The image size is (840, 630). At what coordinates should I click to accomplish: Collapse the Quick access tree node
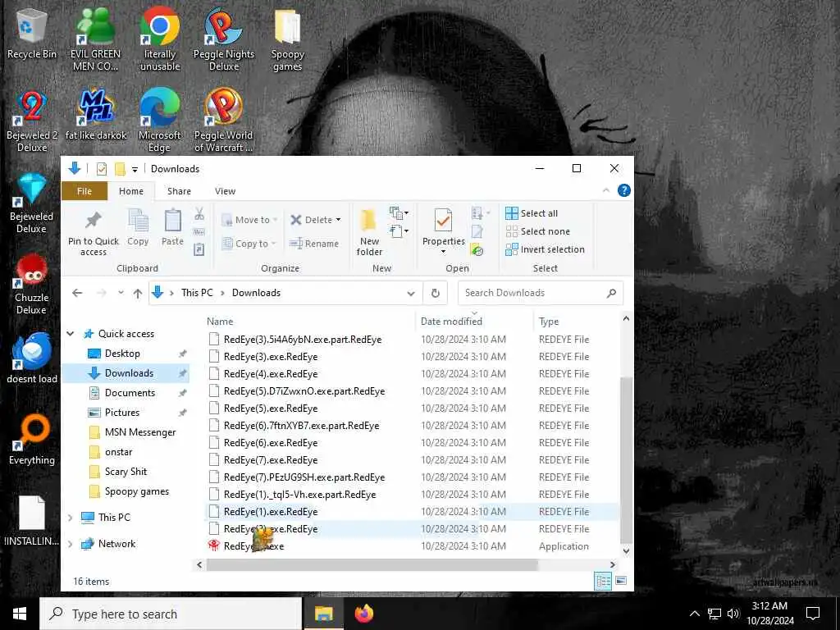tap(71, 334)
